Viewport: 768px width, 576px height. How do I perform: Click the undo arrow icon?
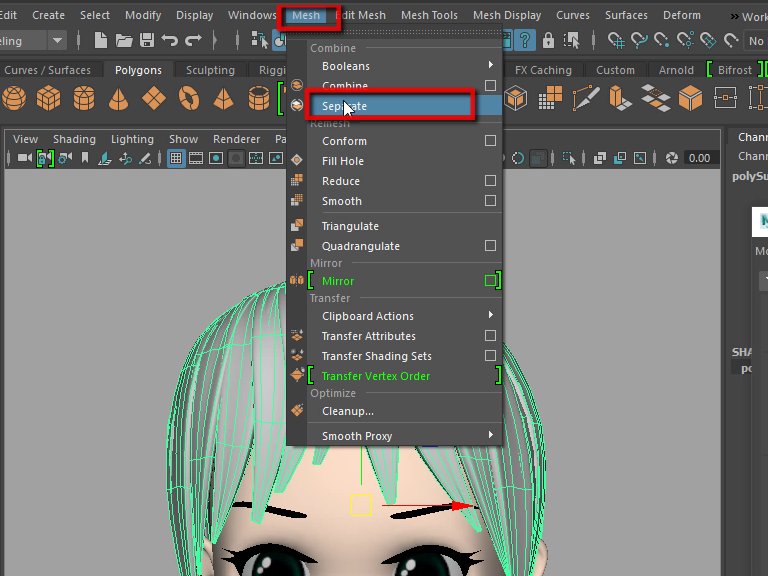click(170, 41)
